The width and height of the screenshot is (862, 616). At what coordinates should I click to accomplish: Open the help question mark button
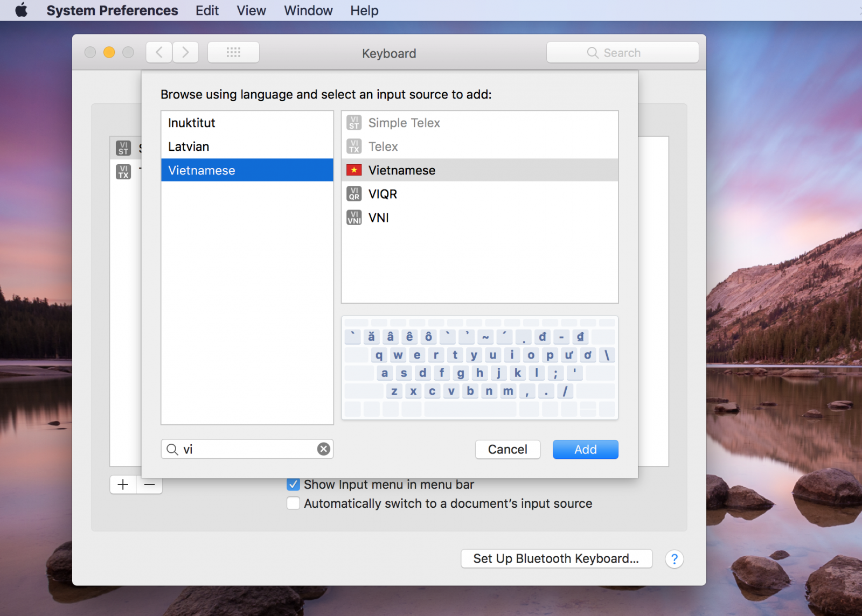(674, 559)
